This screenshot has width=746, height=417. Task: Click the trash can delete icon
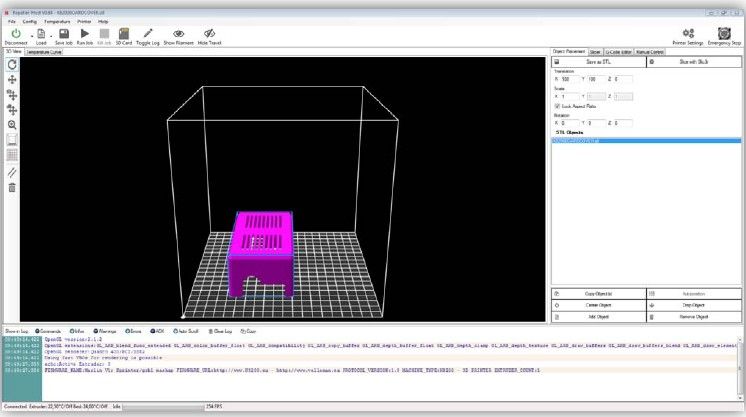pyautogui.click(x=12, y=188)
